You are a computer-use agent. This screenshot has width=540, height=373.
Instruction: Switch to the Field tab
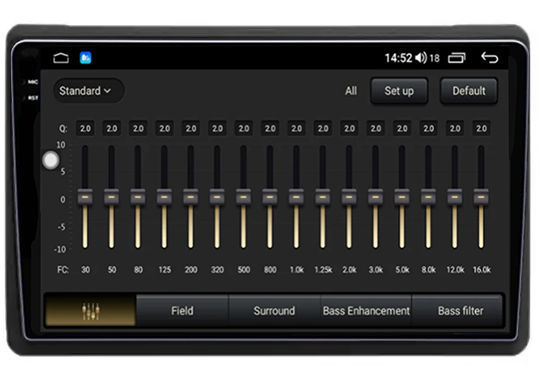pos(182,311)
